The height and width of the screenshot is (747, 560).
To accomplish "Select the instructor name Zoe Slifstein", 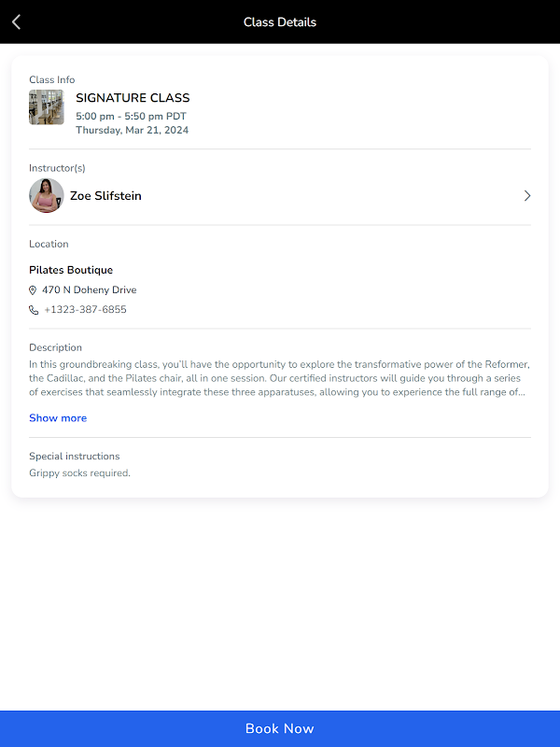I will tap(105, 196).
